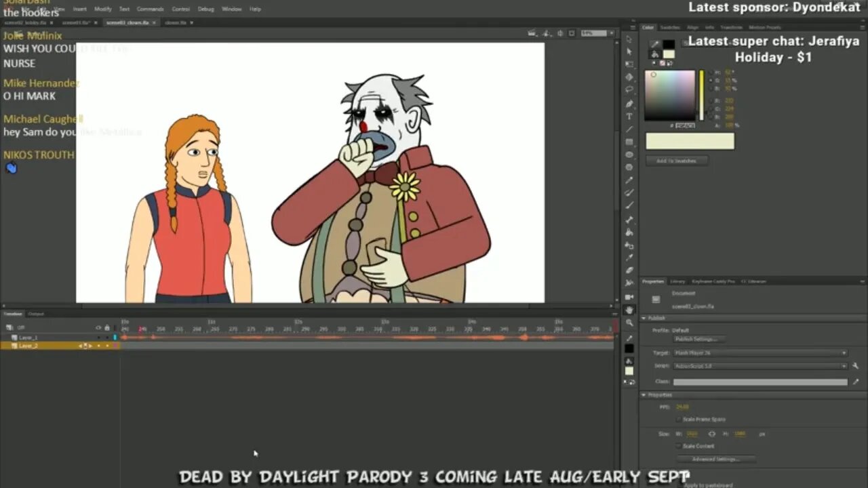Enable Scale Frame Spans checkbox

pos(679,420)
